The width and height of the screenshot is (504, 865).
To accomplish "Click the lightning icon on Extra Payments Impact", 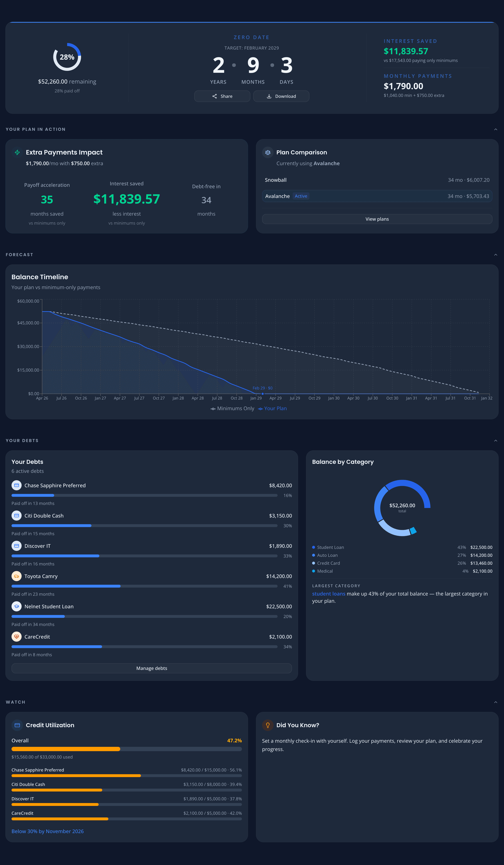I will [17, 152].
